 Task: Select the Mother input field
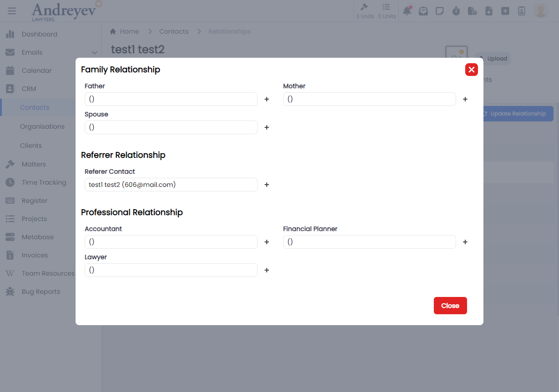[369, 99]
